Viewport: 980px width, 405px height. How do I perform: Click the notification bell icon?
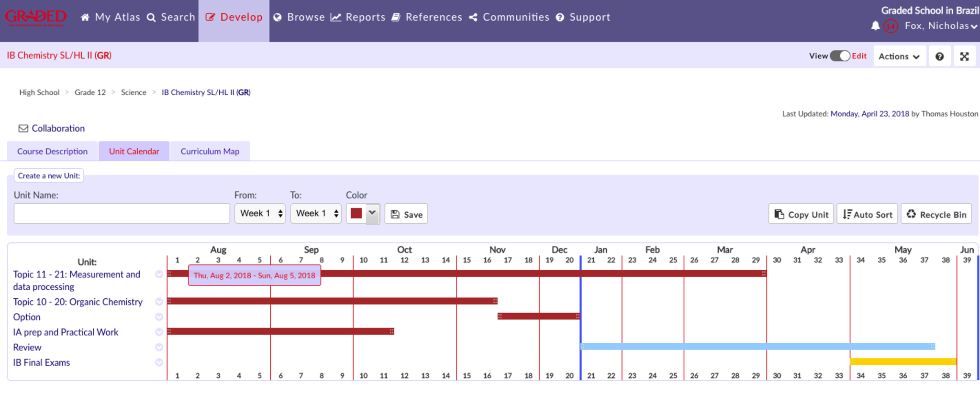(x=875, y=26)
